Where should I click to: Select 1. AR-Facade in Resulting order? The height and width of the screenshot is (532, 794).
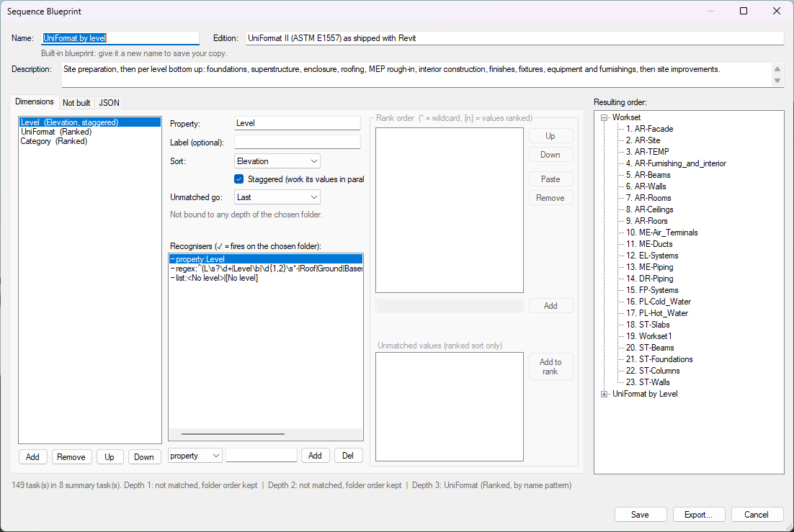pos(649,129)
